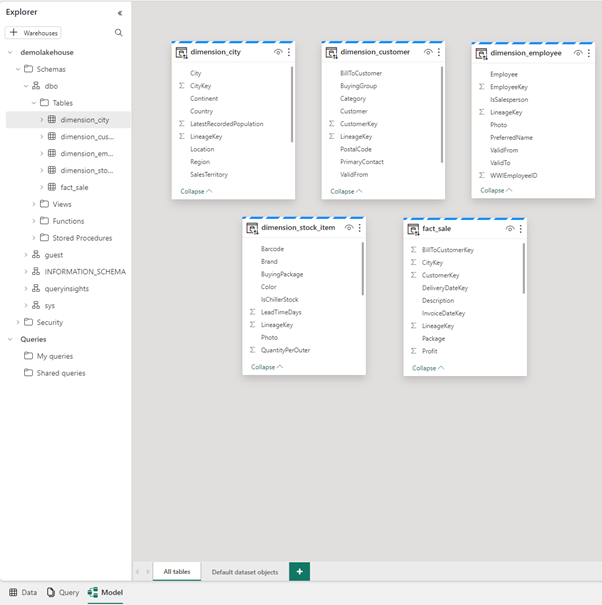The height and width of the screenshot is (605, 602).
Task: Toggle visibility eye of dimension_customer table
Action: point(428,52)
